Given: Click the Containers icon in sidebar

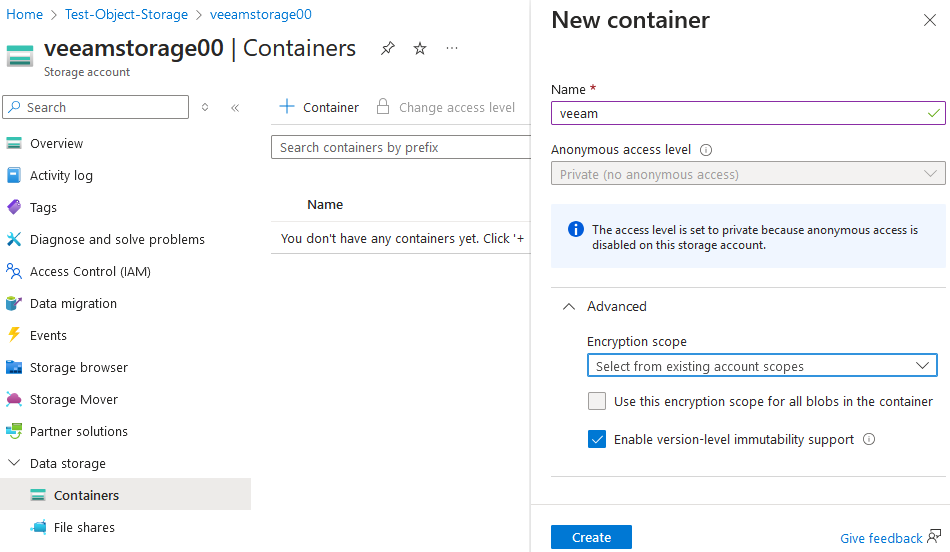Looking at the screenshot, I should 38,495.
